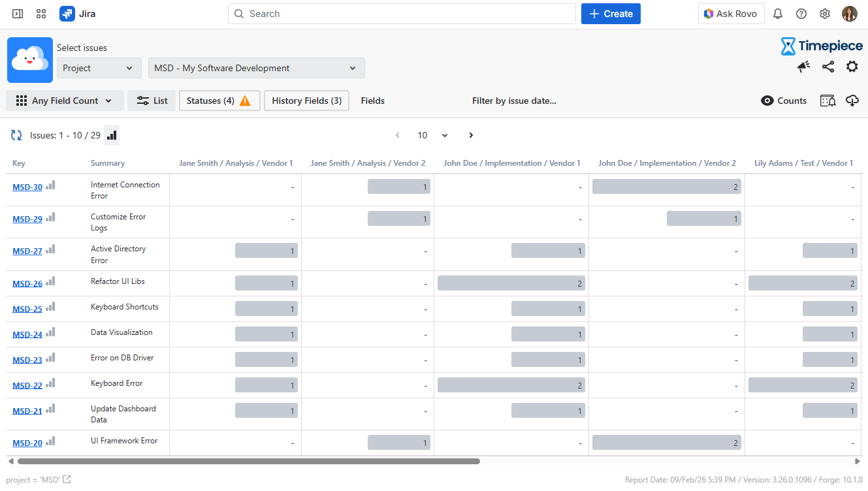This screenshot has height=491, width=868.
Task: Open the chart icon beside the issue count
Action: (112, 135)
